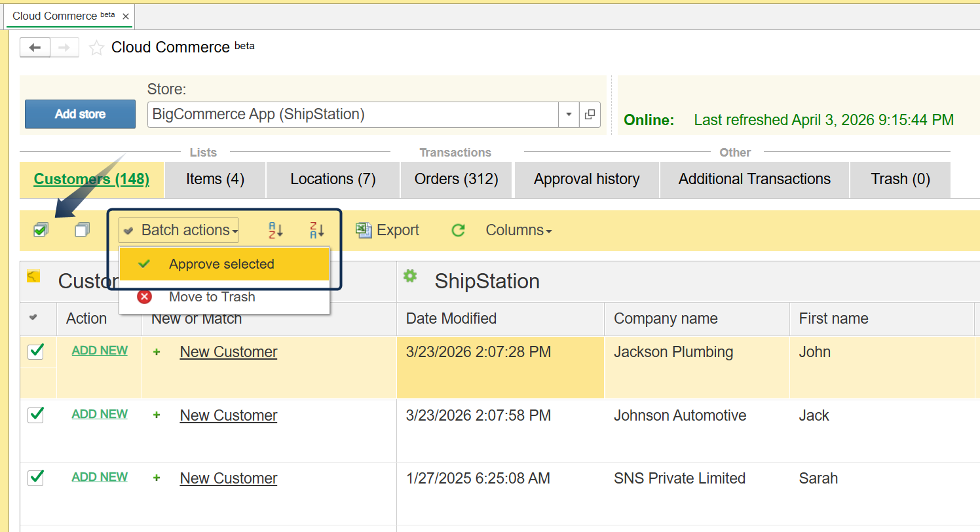Switch to the Orders (312) tab

pyautogui.click(x=457, y=180)
